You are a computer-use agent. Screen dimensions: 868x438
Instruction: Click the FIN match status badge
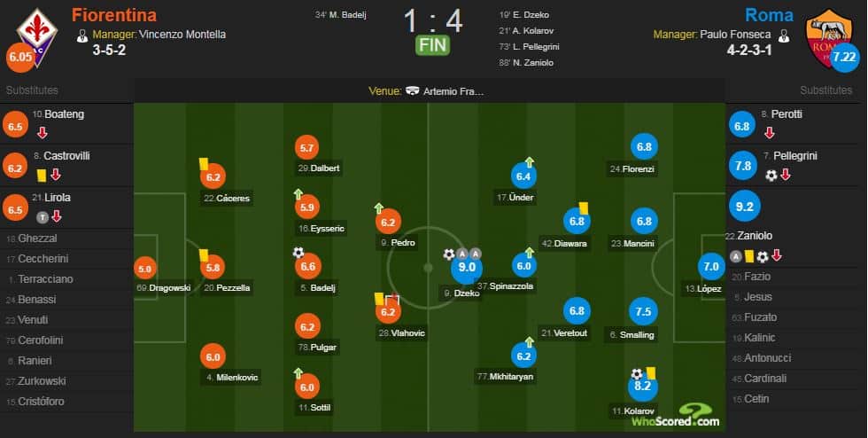click(x=433, y=45)
